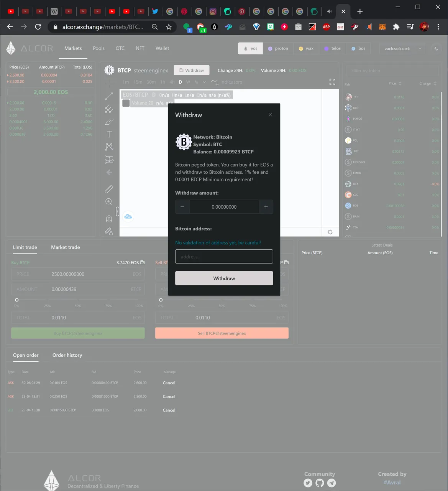
Task: Expand the zackzackzack account dropdown
Action: (403, 49)
